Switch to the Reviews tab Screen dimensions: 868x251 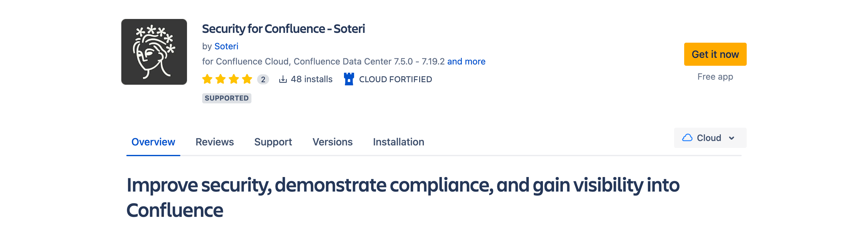(x=215, y=142)
